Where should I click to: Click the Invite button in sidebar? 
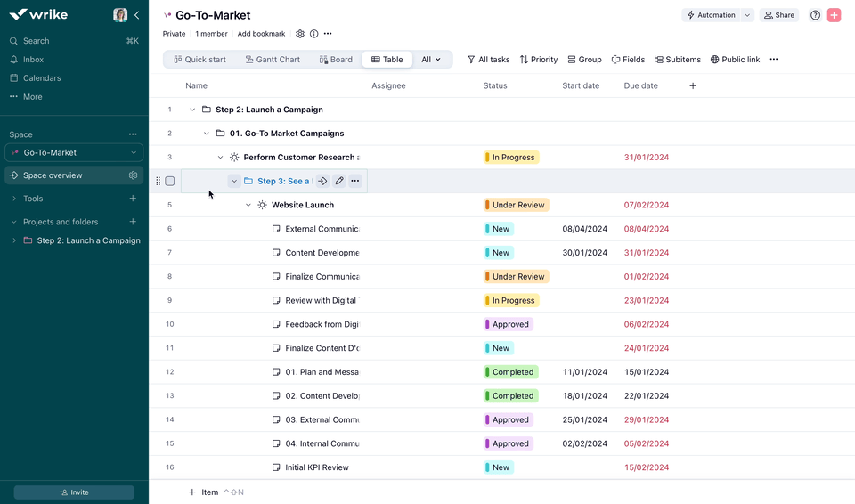(x=74, y=492)
